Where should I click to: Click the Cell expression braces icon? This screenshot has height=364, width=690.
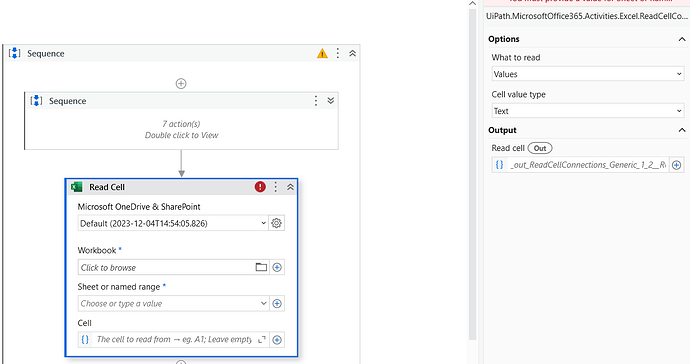pyautogui.click(x=85, y=339)
